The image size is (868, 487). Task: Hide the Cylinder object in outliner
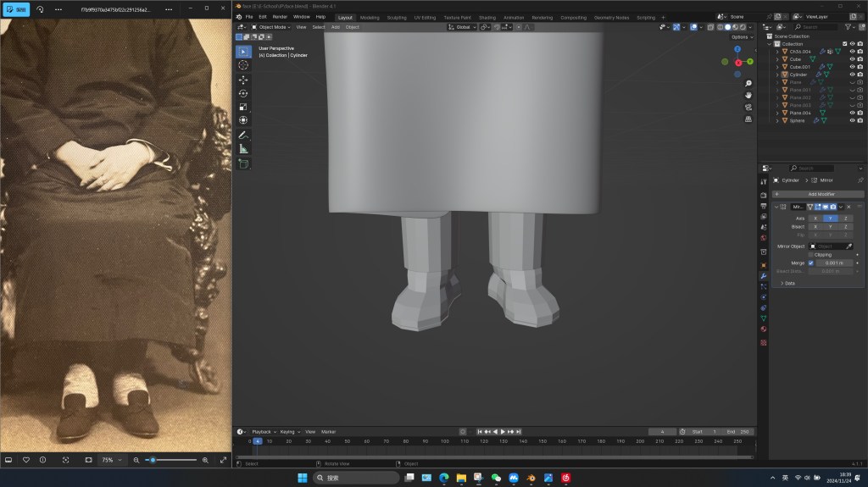coord(852,75)
